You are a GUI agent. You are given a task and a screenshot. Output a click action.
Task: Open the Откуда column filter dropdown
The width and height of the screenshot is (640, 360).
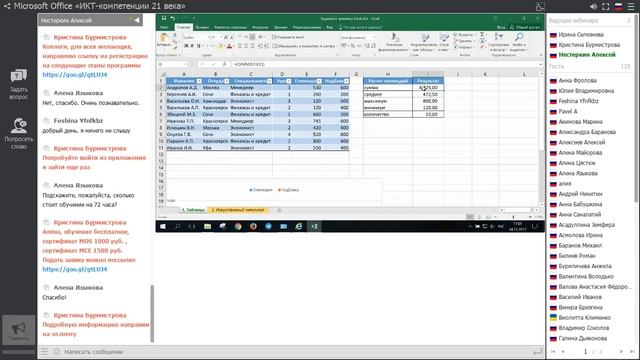pos(226,81)
